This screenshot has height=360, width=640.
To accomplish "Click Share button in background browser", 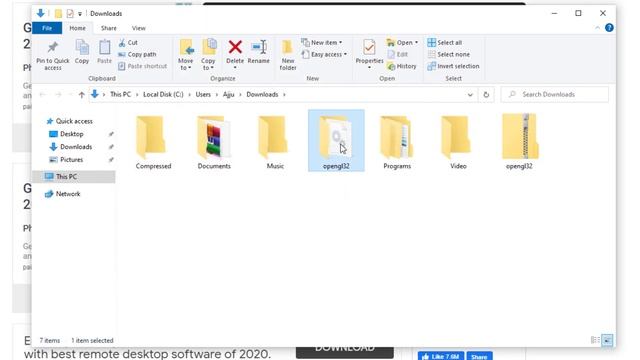I will click(479, 356).
